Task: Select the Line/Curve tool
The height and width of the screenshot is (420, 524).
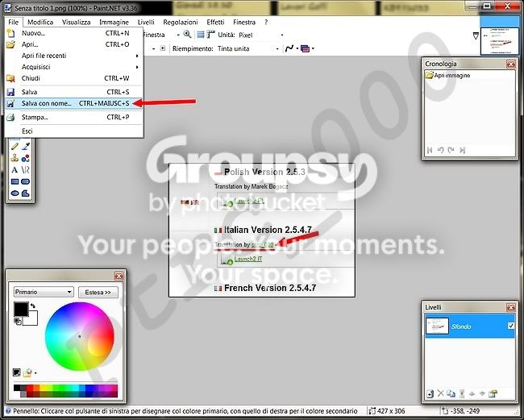Action: click(26, 170)
